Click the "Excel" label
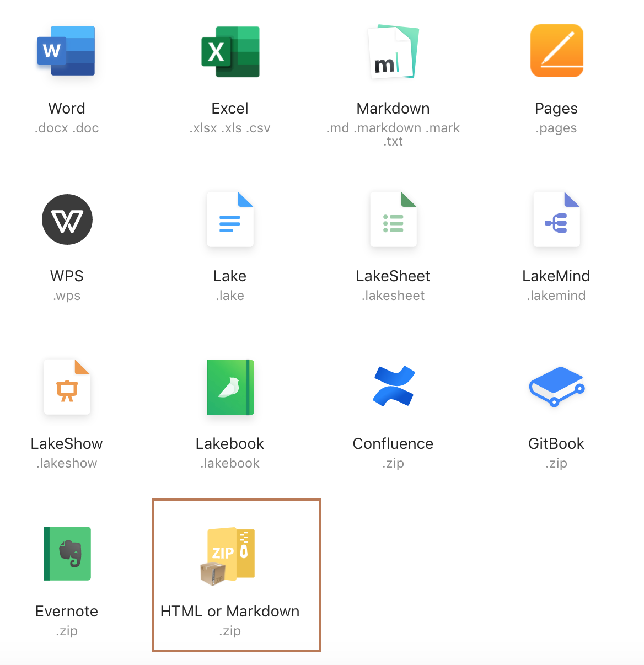 point(230,108)
